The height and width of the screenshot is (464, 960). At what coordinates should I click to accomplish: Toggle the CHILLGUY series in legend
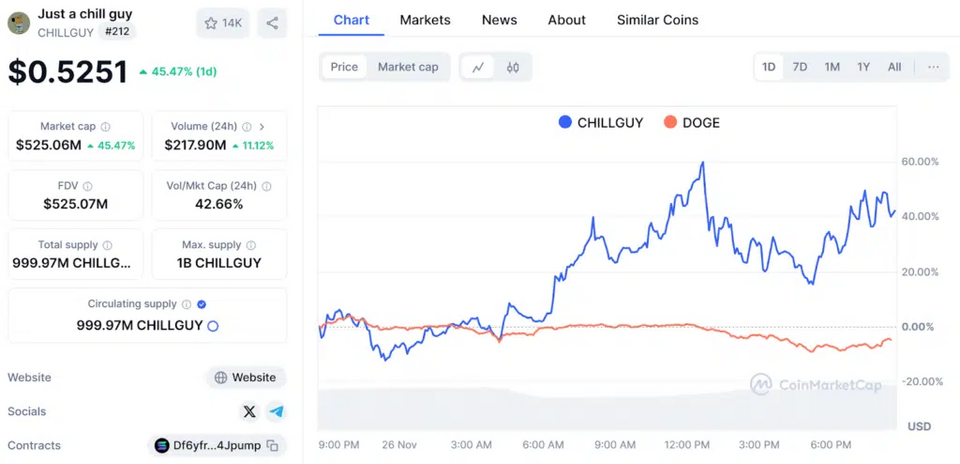[x=601, y=122]
